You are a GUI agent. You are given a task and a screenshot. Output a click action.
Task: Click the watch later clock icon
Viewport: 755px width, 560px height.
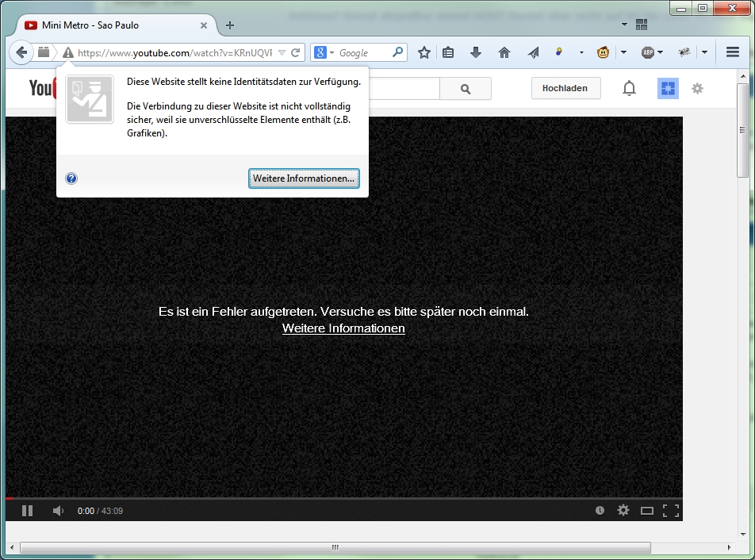click(600, 510)
